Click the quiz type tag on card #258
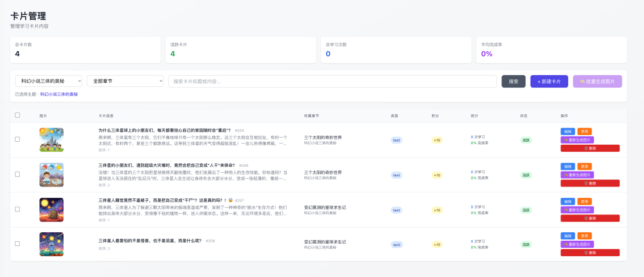The height and width of the screenshot is (277, 644). (397, 244)
